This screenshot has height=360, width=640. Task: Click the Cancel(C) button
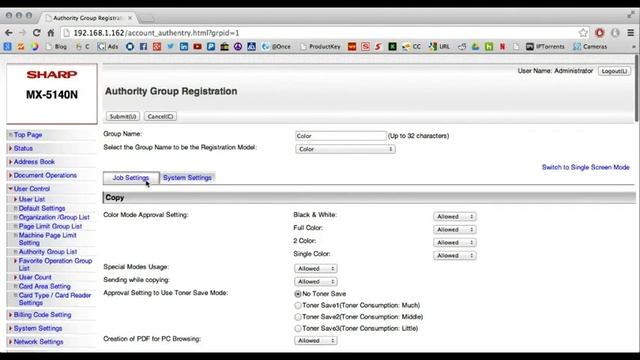(x=160, y=116)
